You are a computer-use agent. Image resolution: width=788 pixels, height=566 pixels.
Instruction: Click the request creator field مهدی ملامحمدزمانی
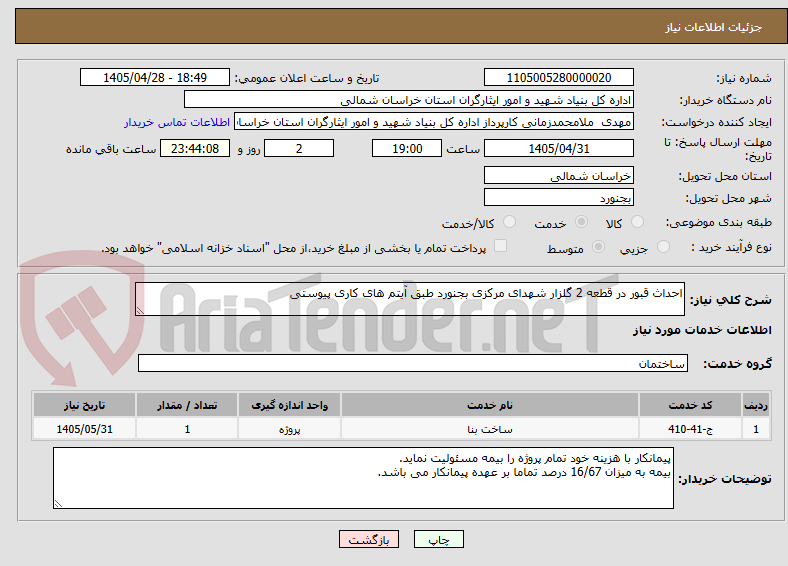434,122
